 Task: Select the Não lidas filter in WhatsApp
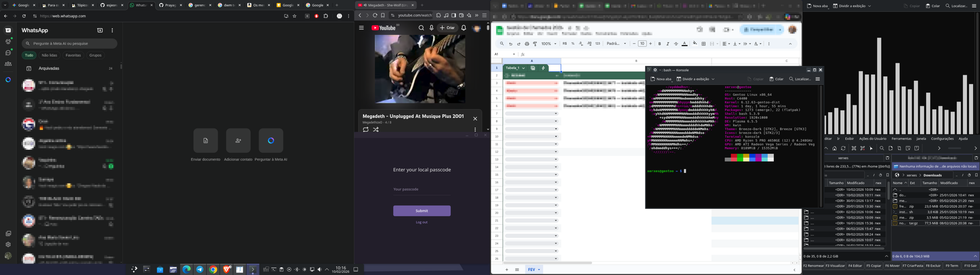pyautogui.click(x=50, y=55)
